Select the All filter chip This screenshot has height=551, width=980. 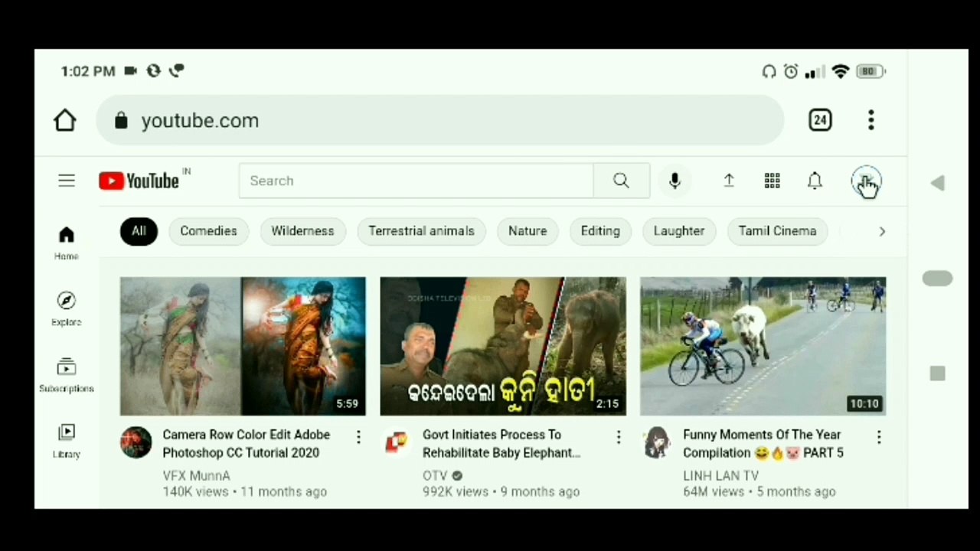tap(139, 231)
